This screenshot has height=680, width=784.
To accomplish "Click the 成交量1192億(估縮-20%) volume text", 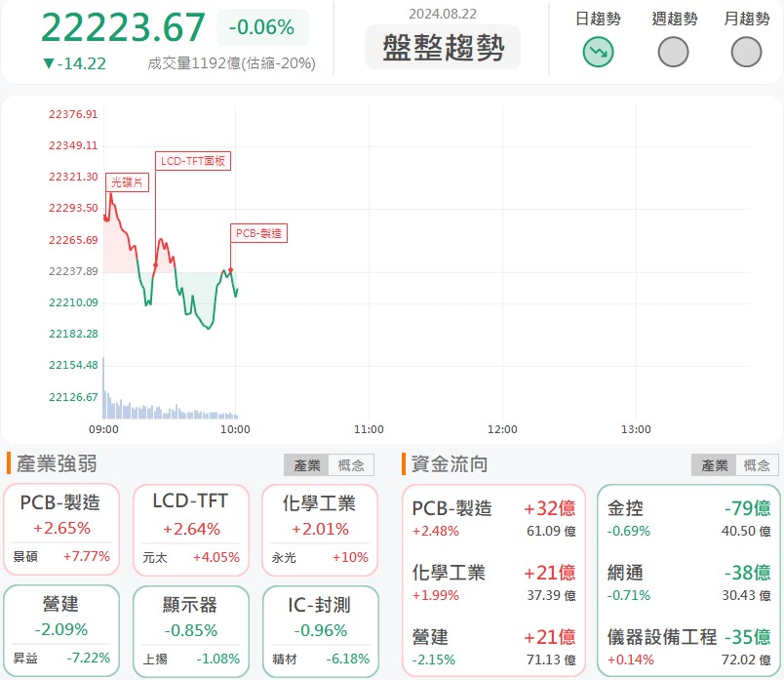I will click(231, 63).
